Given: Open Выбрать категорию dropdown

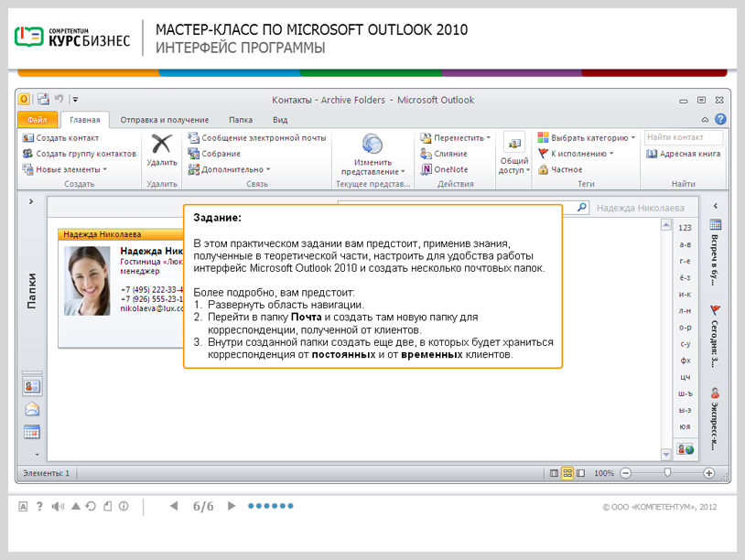Looking at the screenshot, I should tap(587, 138).
